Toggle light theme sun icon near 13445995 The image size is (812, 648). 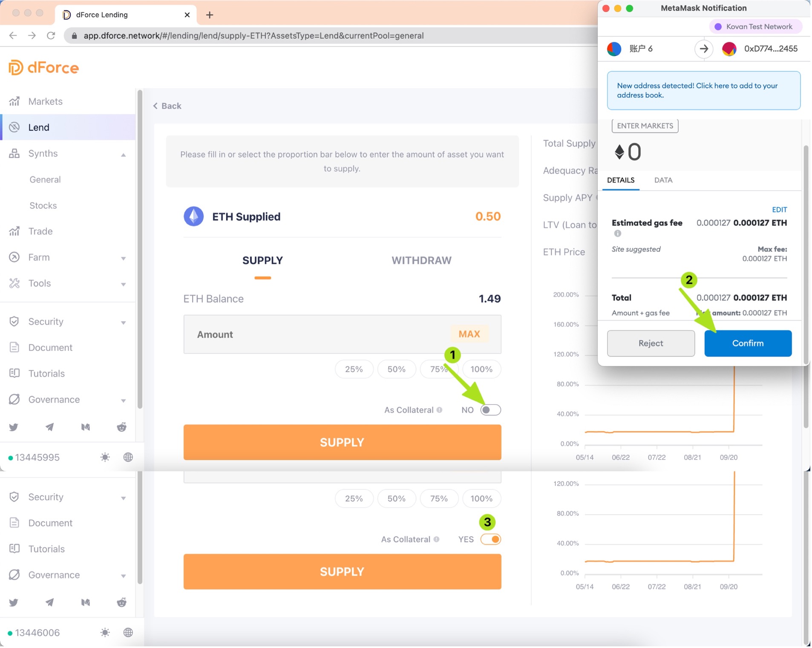tap(105, 458)
